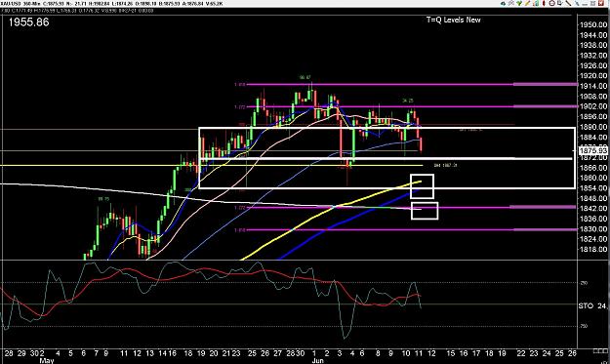Click the STO 24 indicator label

click(592, 306)
